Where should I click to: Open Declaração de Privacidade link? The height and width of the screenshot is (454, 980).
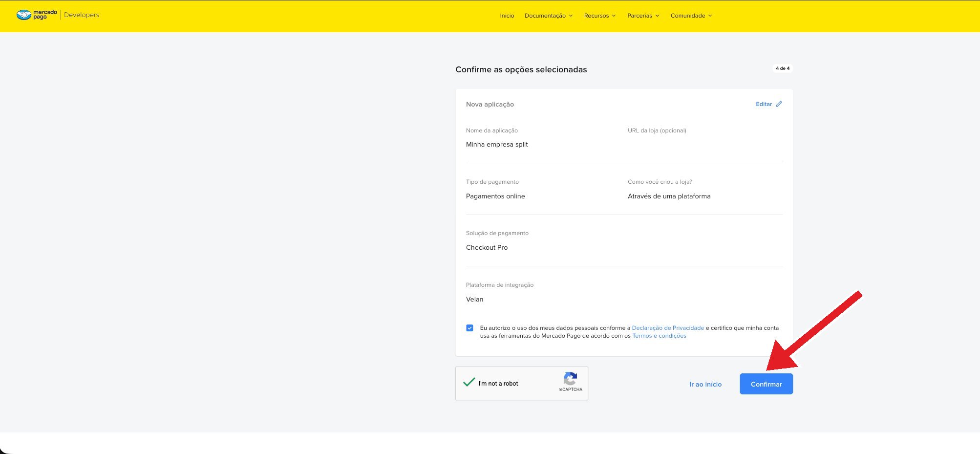tap(668, 328)
